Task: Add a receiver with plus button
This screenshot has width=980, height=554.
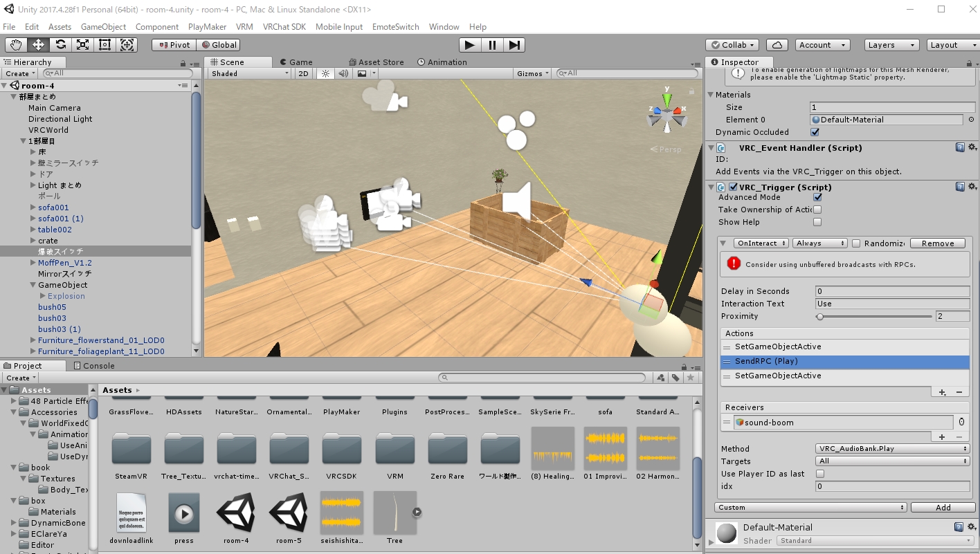Action: (x=942, y=437)
